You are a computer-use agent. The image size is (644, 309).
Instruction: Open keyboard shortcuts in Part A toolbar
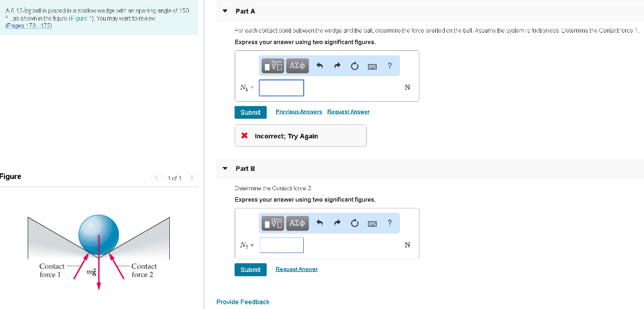coord(372,66)
